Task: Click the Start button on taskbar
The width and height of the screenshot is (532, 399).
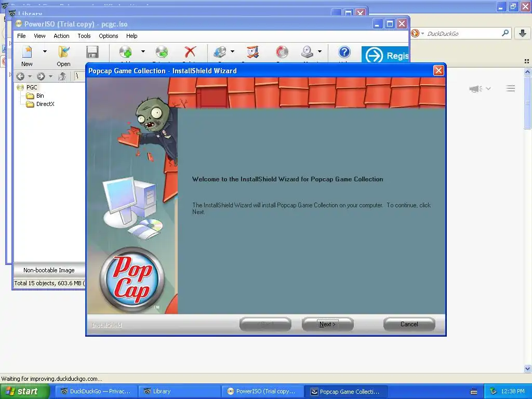Action: 25,392
